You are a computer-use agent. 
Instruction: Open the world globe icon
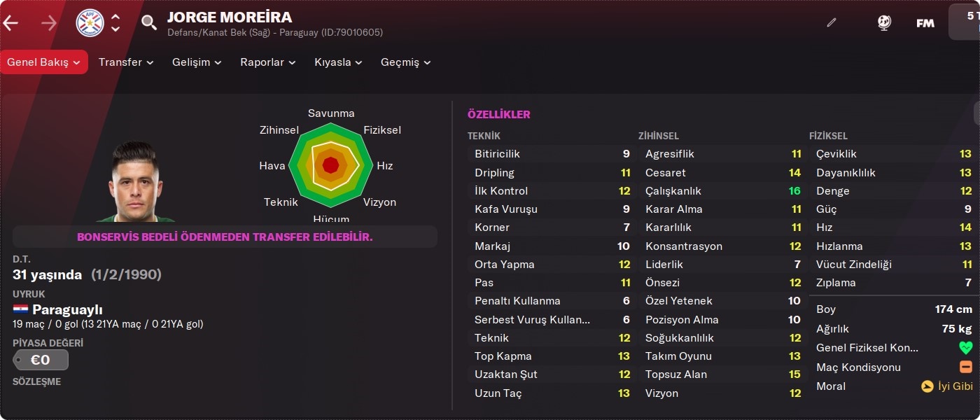point(884,22)
